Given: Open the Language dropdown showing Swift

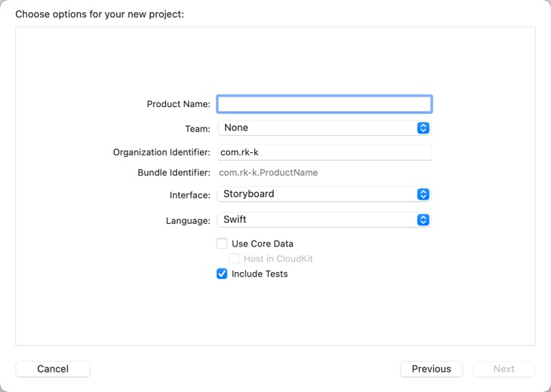Looking at the screenshot, I should pos(324,219).
